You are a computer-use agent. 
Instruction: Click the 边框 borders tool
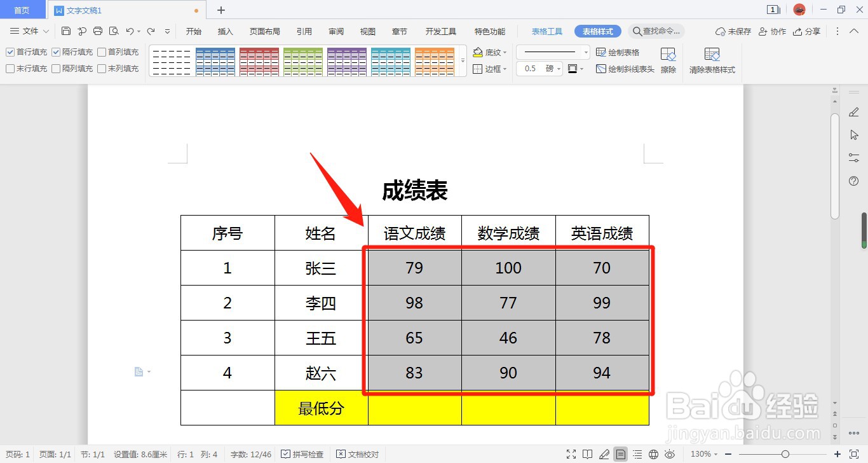(487, 69)
